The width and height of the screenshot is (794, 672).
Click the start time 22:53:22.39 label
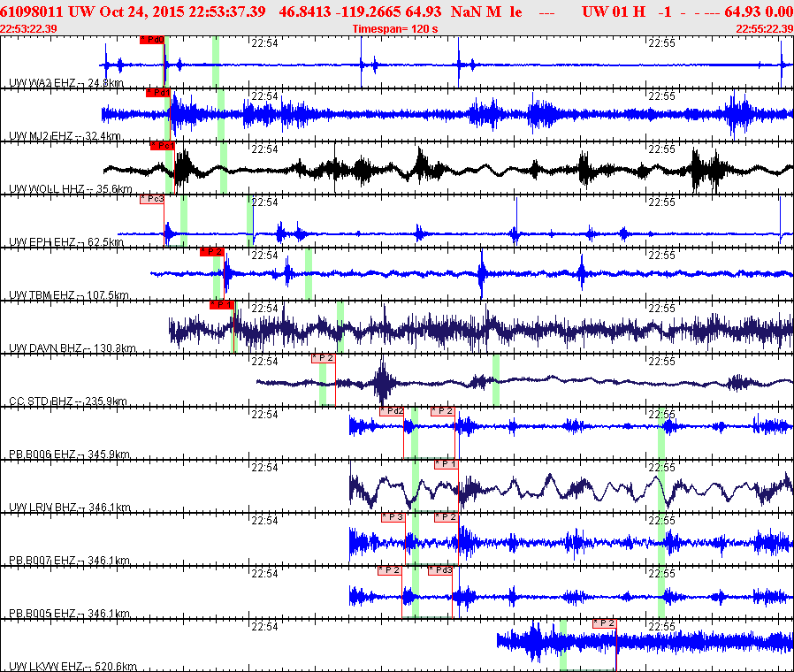click(x=29, y=28)
